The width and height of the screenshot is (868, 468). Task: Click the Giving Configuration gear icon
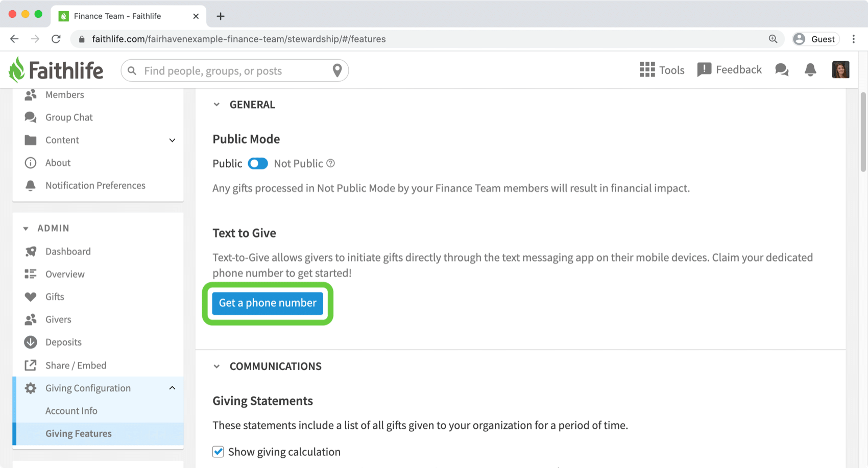coord(31,388)
